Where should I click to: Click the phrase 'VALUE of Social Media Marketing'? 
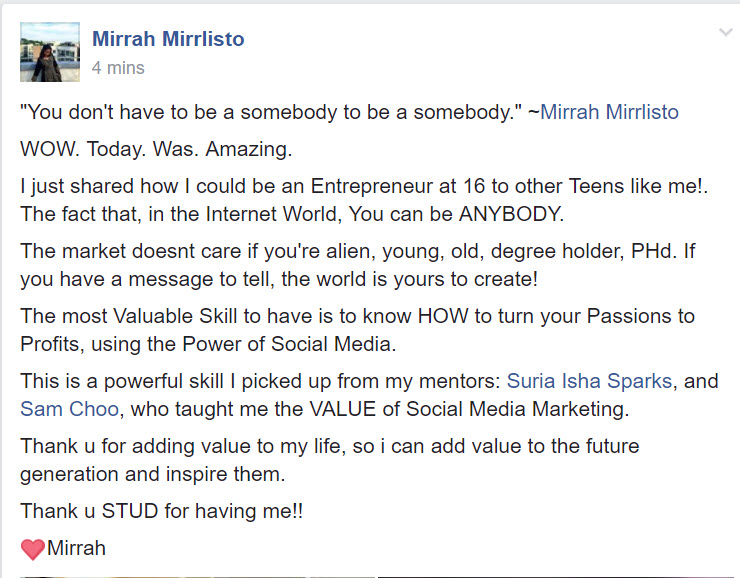[469, 409]
